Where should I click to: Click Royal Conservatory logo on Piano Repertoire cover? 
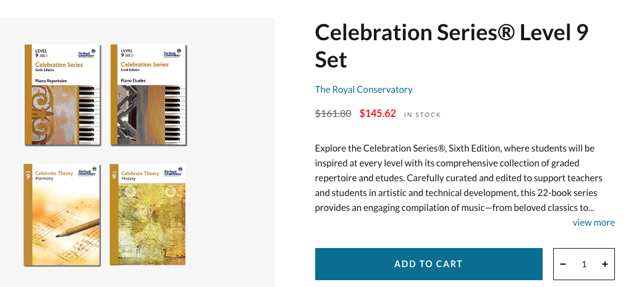[88, 52]
